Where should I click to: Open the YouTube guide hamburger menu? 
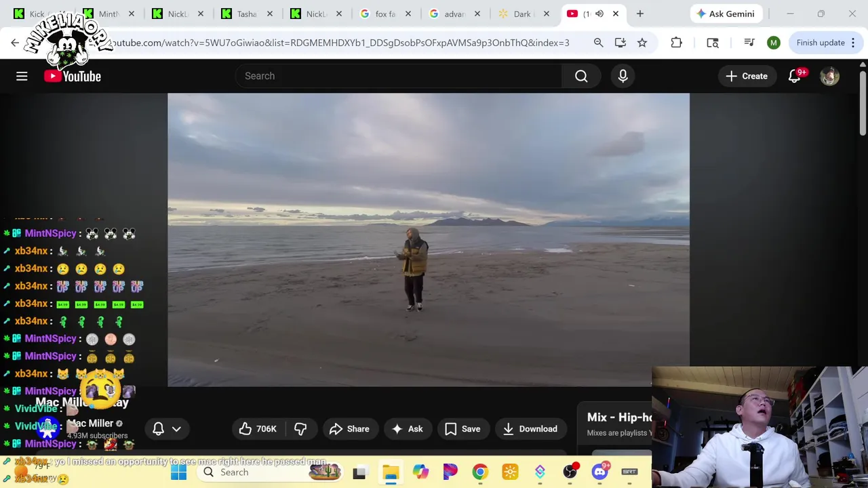(x=22, y=76)
